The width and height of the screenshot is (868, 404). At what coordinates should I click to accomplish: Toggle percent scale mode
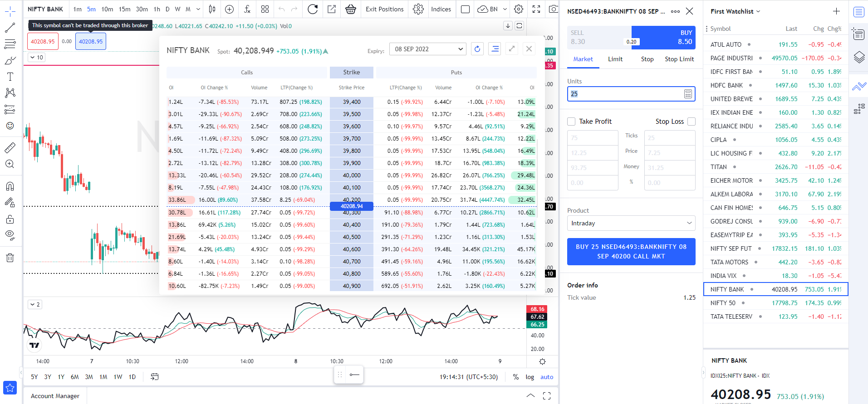516,377
